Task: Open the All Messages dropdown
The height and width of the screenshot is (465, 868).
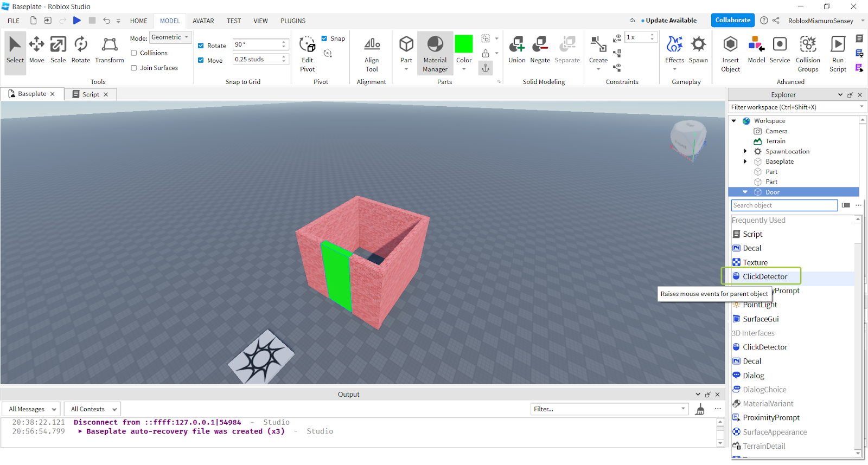Action: coord(31,409)
